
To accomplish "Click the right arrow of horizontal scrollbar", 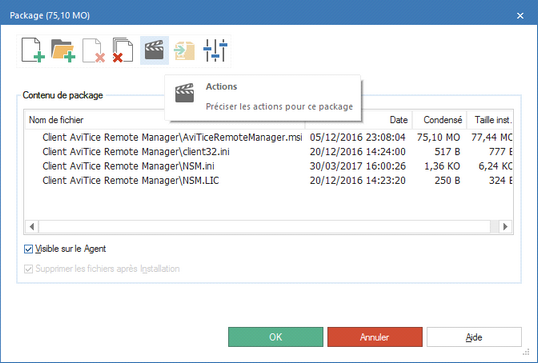I will coord(505,226).
